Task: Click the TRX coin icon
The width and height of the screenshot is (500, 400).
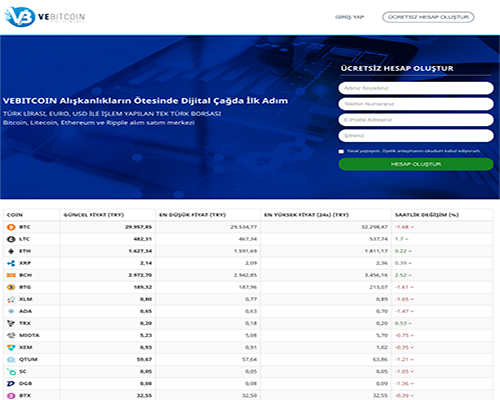Action: 11,323
